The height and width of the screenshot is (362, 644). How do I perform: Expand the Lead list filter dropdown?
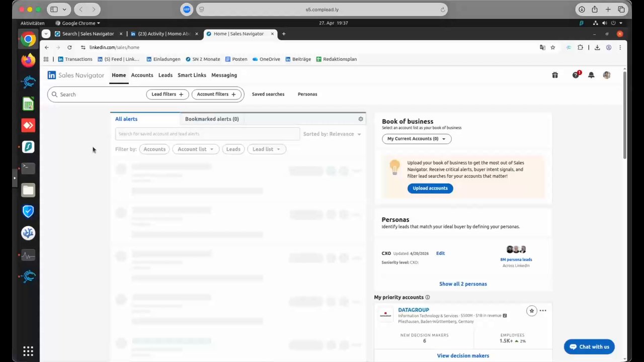click(267, 149)
